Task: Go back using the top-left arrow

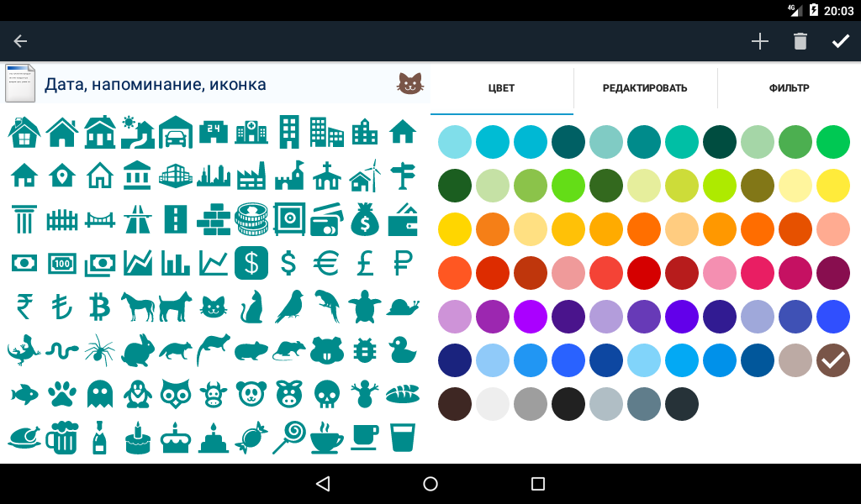Action: pyautogui.click(x=20, y=41)
